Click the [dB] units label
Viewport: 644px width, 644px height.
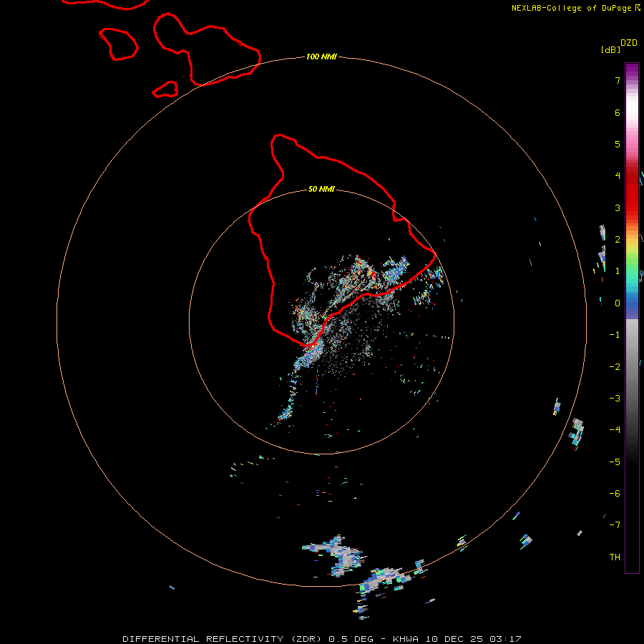click(611, 50)
